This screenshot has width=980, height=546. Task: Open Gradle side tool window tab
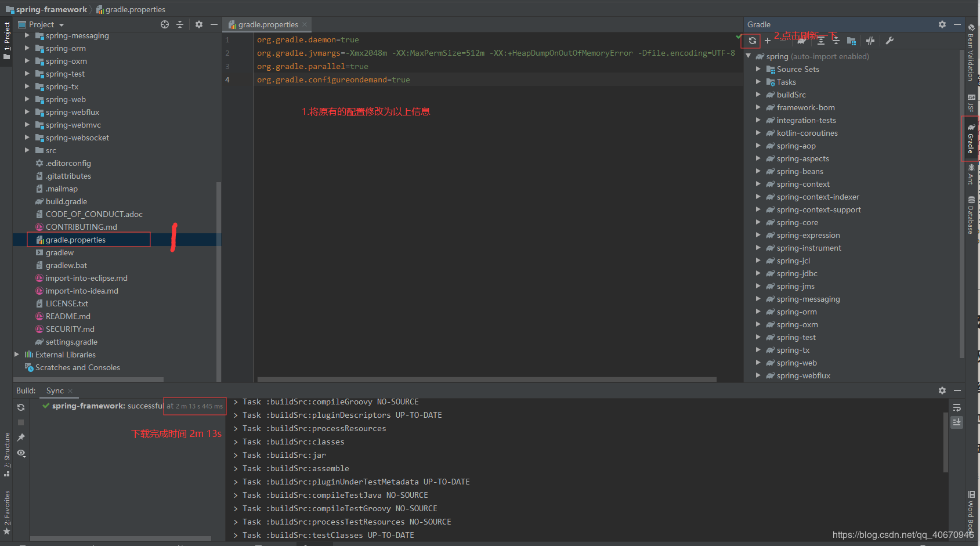click(970, 139)
